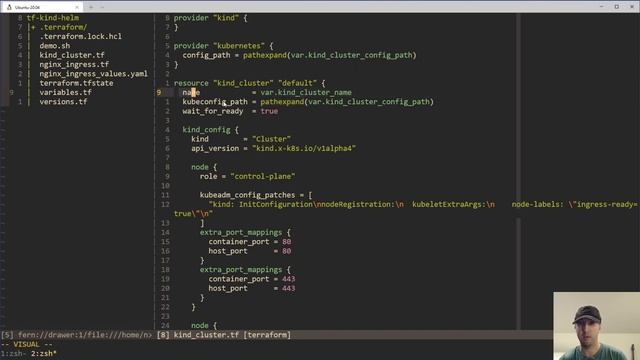Click the -- VISUAL -- mode indicator
Screen dimensions: 640x360
click(27, 344)
